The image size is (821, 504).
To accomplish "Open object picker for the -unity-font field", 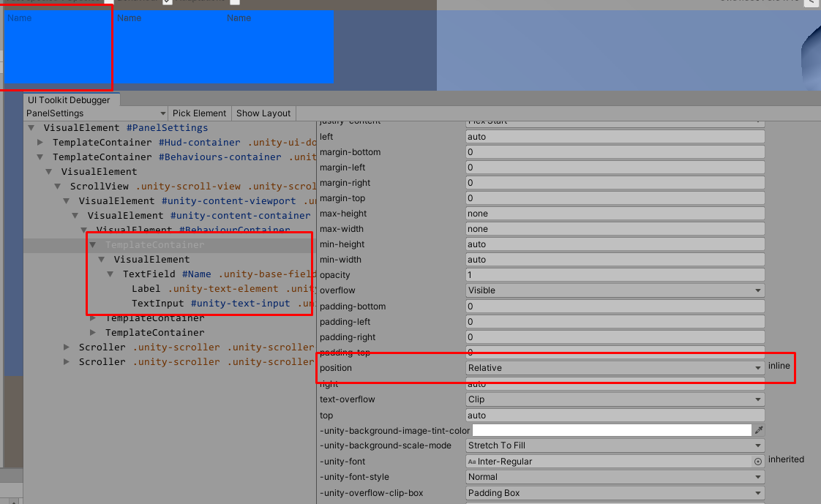I will click(x=757, y=461).
